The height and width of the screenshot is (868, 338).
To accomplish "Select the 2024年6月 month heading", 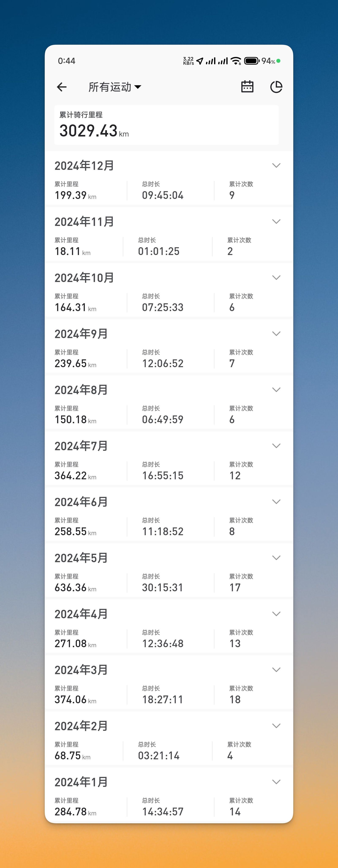I will (x=81, y=502).
